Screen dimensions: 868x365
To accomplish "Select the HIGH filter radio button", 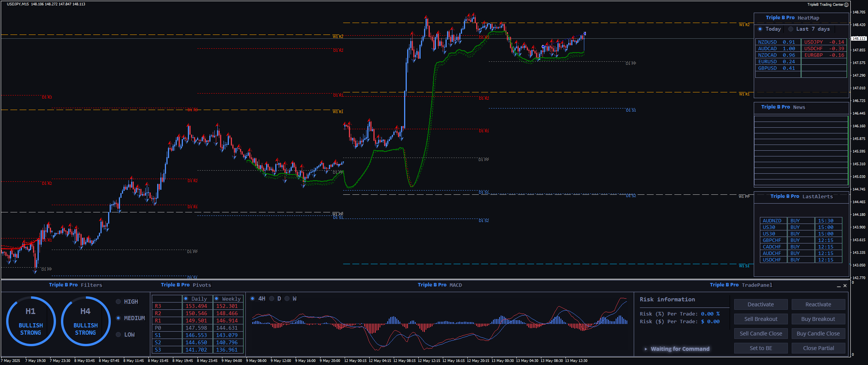I will pyautogui.click(x=118, y=302).
